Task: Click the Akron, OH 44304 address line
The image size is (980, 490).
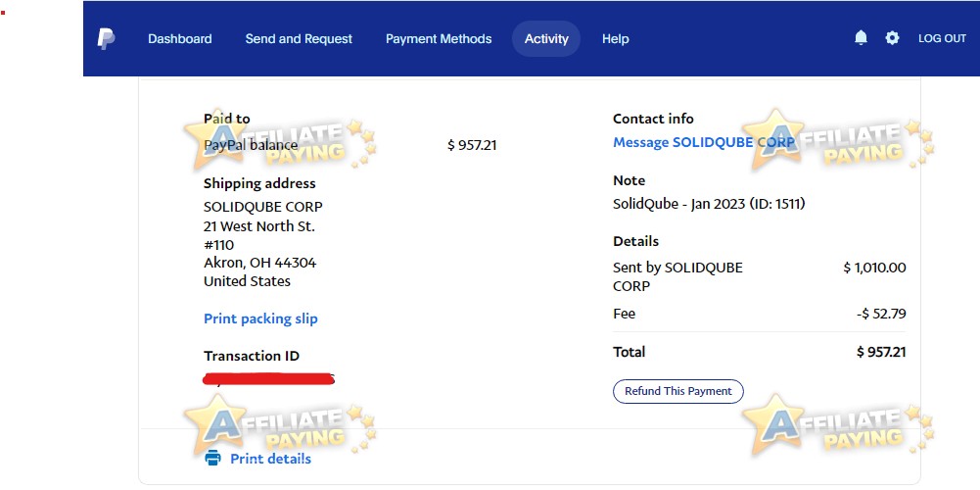Action: (260, 263)
